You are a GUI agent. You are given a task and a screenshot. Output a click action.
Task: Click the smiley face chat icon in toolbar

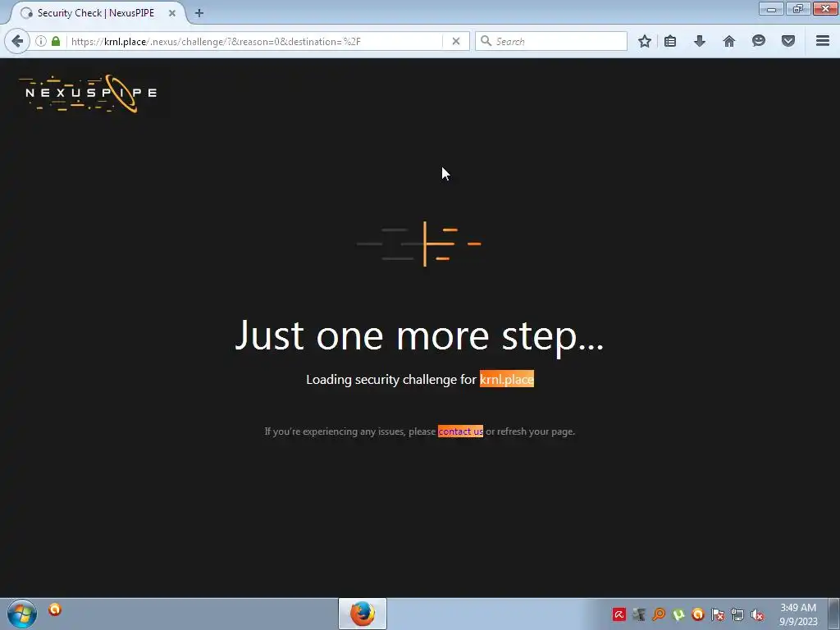tap(759, 41)
